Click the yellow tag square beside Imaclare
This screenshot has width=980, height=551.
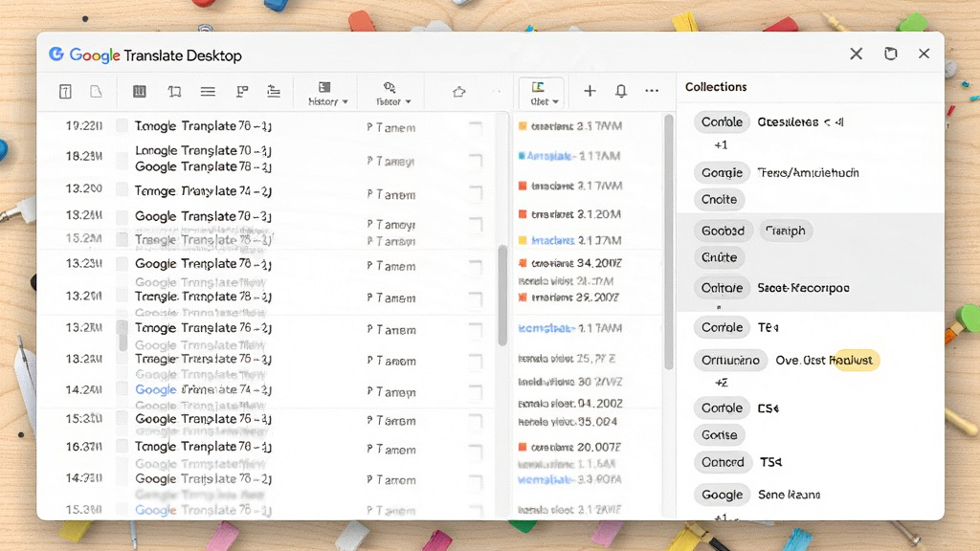coord(523,240)
